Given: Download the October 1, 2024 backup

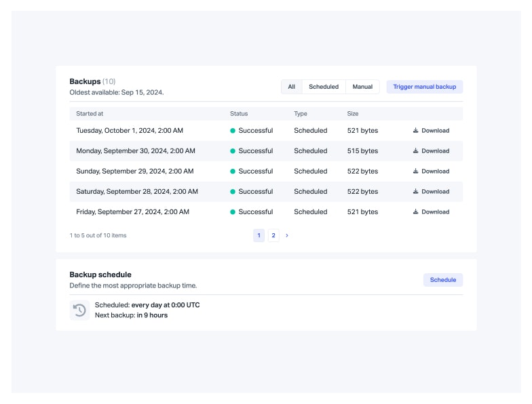Looking at the screenshot, I should tap(431, 131).
